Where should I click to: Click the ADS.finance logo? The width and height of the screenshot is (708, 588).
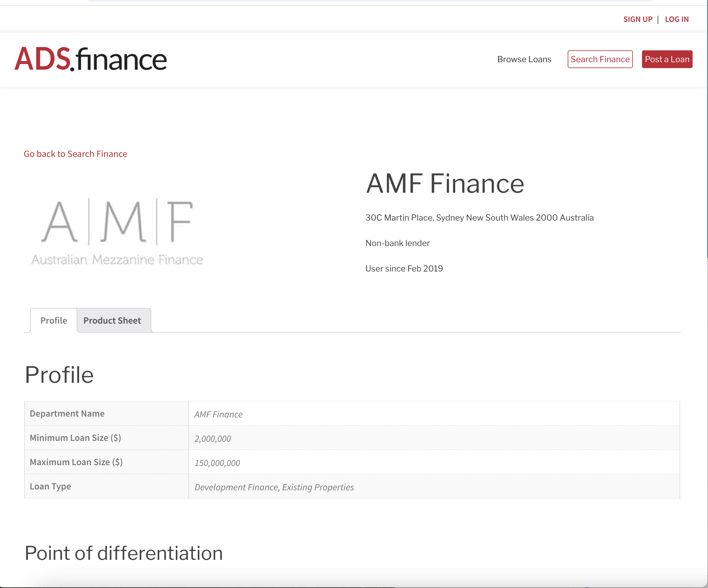point(91,59)
